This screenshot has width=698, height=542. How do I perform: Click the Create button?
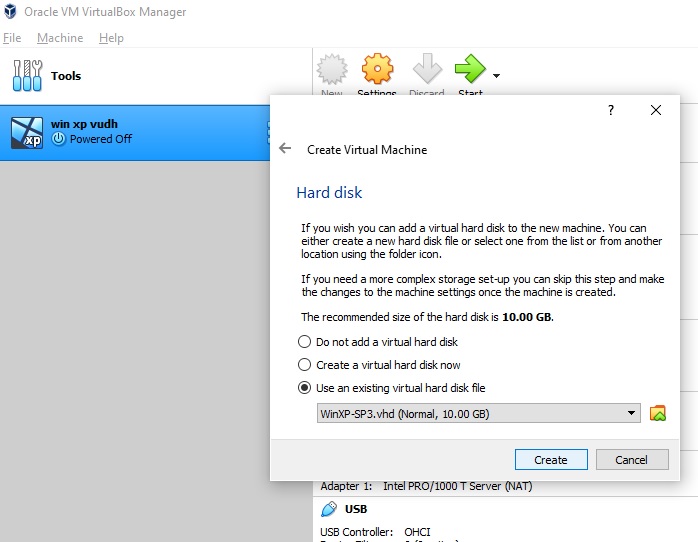[x=551, y=460]
